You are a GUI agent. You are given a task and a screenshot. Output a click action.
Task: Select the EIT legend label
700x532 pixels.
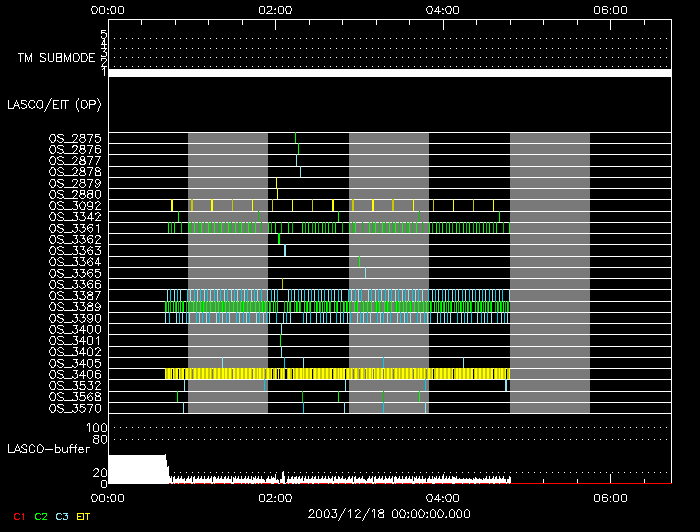84,515
